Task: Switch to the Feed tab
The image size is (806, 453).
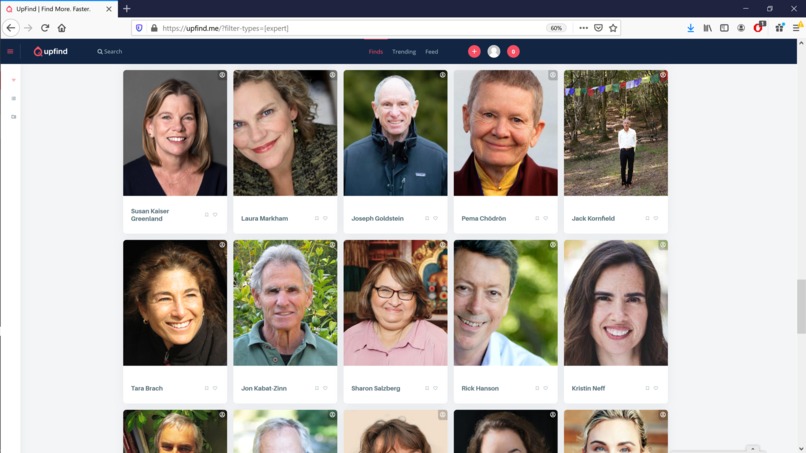Action: coord(431,51)
